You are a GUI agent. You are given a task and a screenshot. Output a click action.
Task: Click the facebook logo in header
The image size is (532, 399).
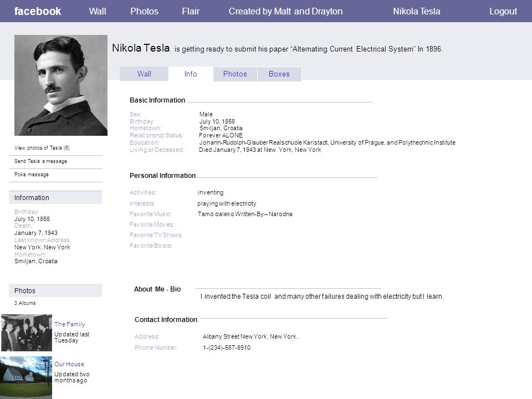click(38, 11)
